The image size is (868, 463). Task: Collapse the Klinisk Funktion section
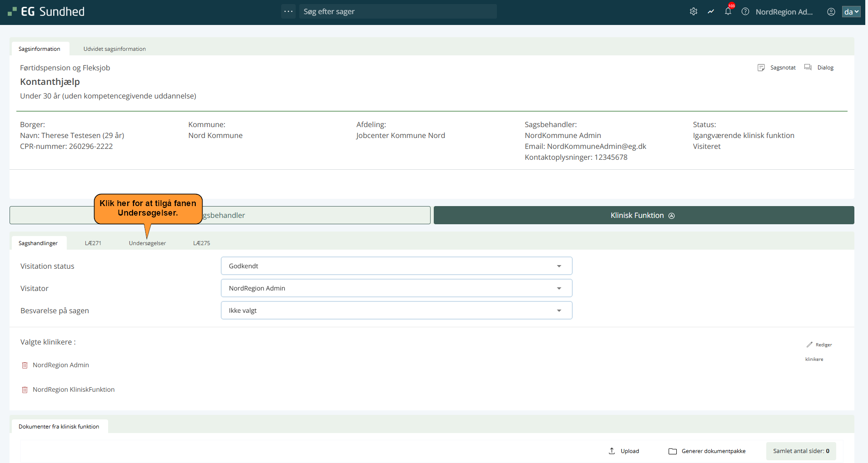(643, 216)
